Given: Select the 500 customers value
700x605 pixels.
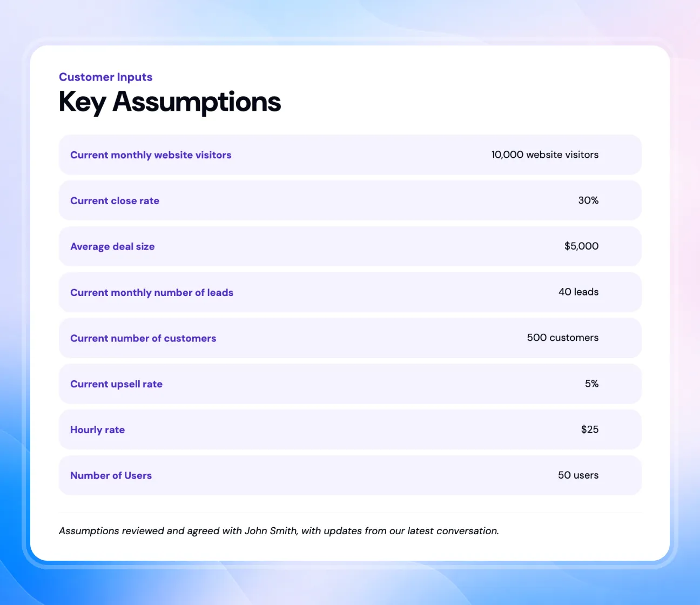Looking at the screenshot, I should (x=563, y=338).
